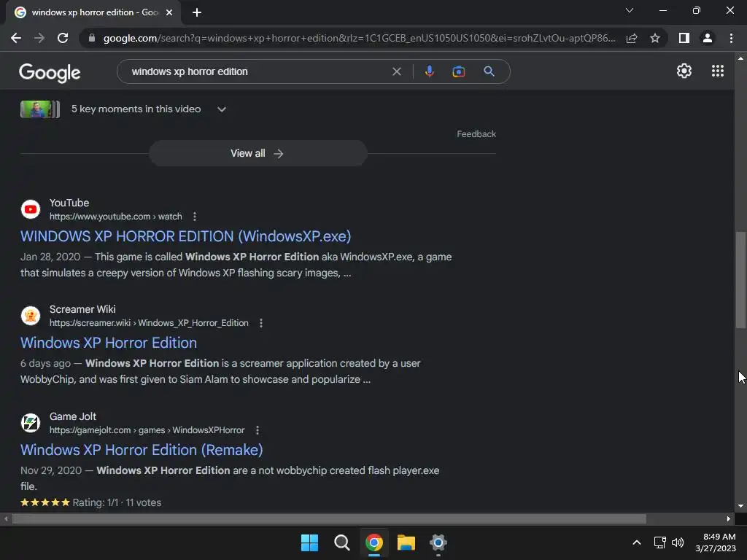
Task: Open Windows XP Horror Edition (Remake) link
Action: tap(142, 450)
